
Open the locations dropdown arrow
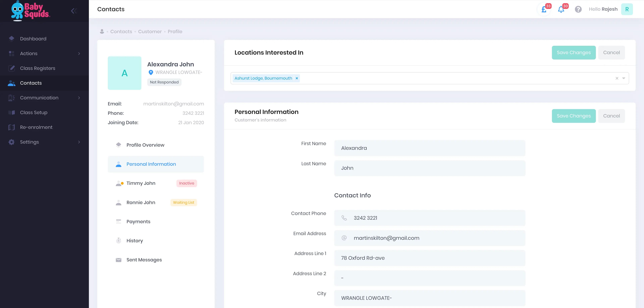coord(624,78)
